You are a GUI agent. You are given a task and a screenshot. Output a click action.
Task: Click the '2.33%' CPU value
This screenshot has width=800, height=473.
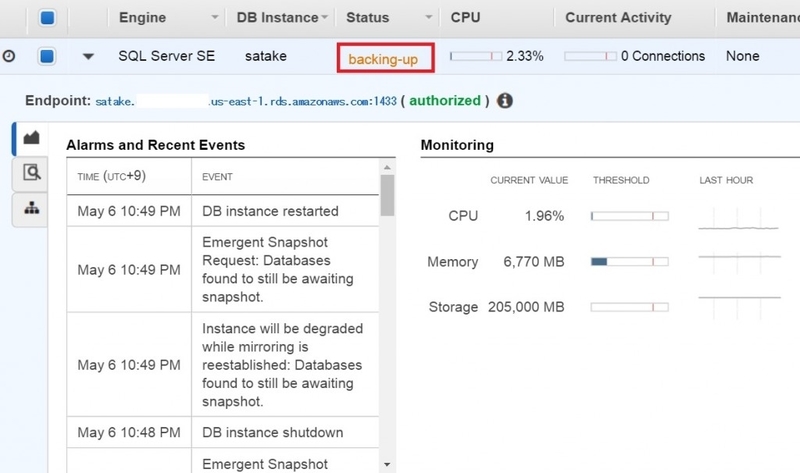524,56
